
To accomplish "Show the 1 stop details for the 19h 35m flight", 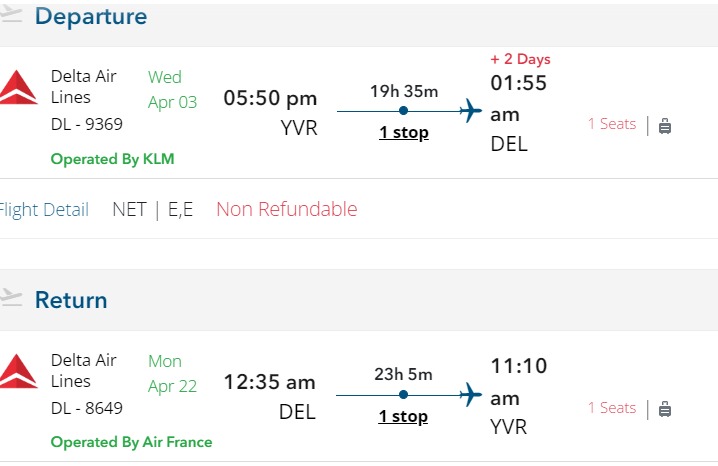I will pos(403,132).
